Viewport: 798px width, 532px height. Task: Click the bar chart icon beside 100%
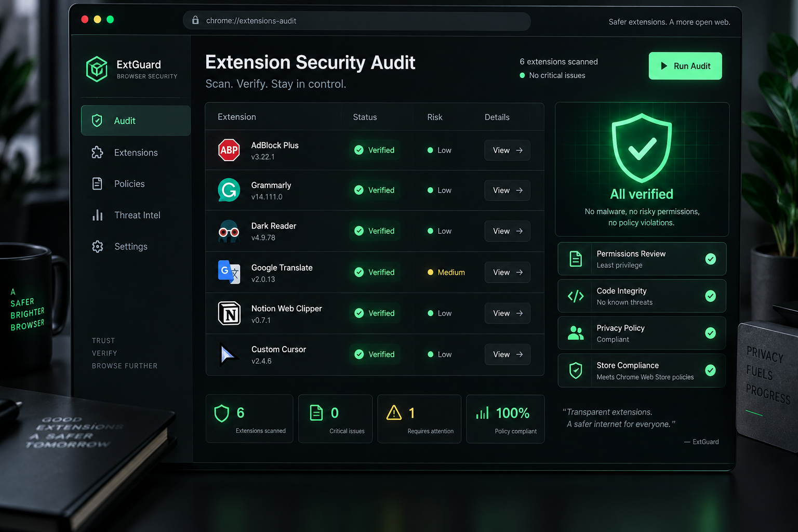point(483,413)
